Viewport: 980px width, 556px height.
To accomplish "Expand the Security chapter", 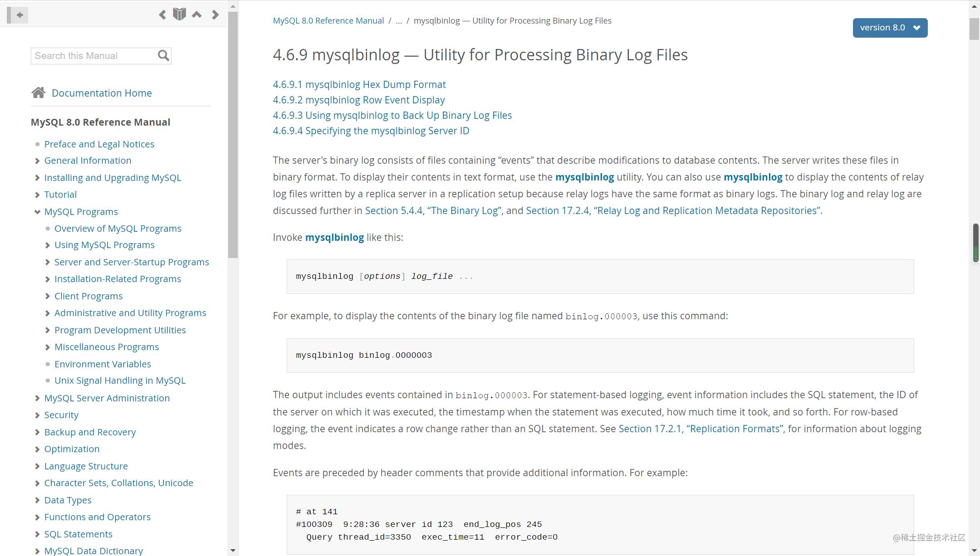I will 37,415.
